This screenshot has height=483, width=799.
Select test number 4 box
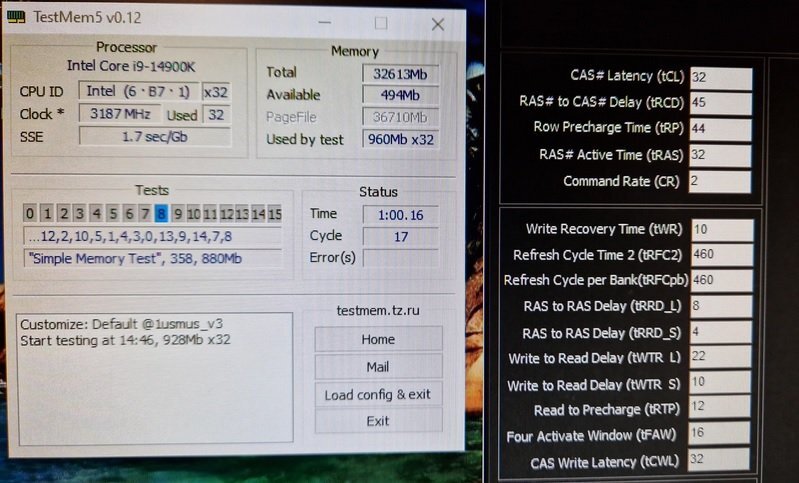96,213
